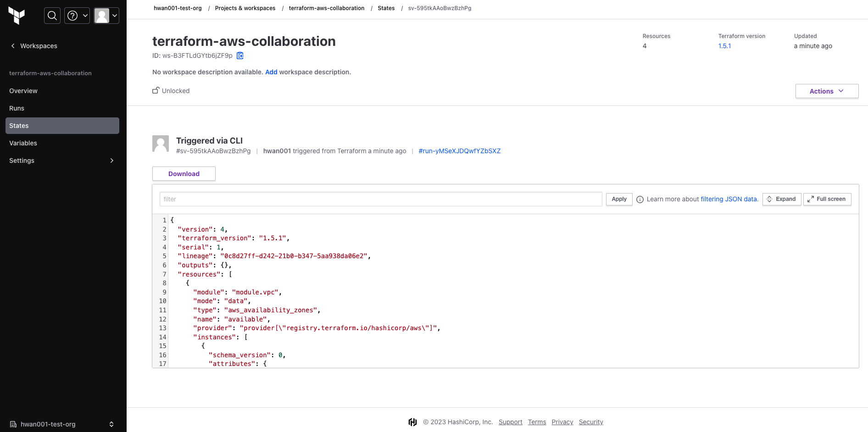Click the "lineage" value in JSON
Image resolution: width=868 pixels, height=432 pixels.
294,256
